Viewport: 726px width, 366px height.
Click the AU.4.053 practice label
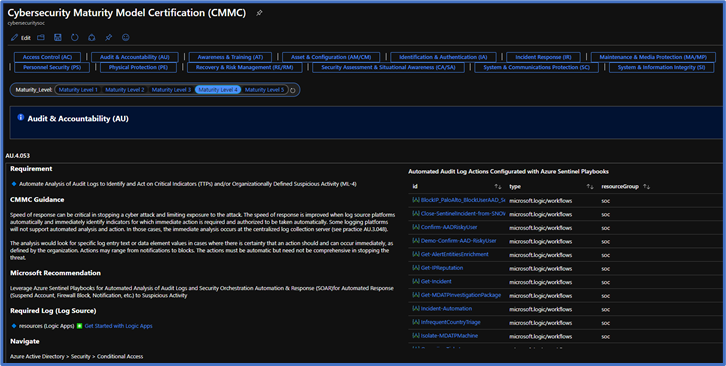pos(18,156)
